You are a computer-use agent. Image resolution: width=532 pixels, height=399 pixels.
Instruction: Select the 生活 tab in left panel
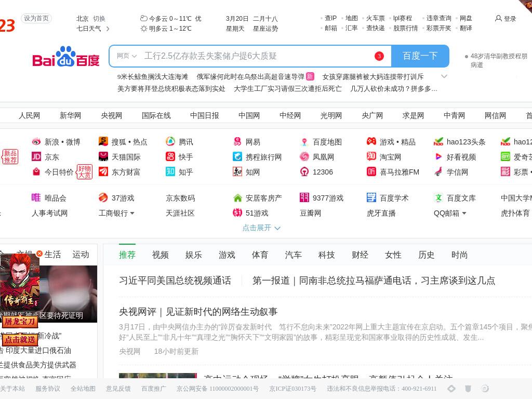click(x=52, y=255)
